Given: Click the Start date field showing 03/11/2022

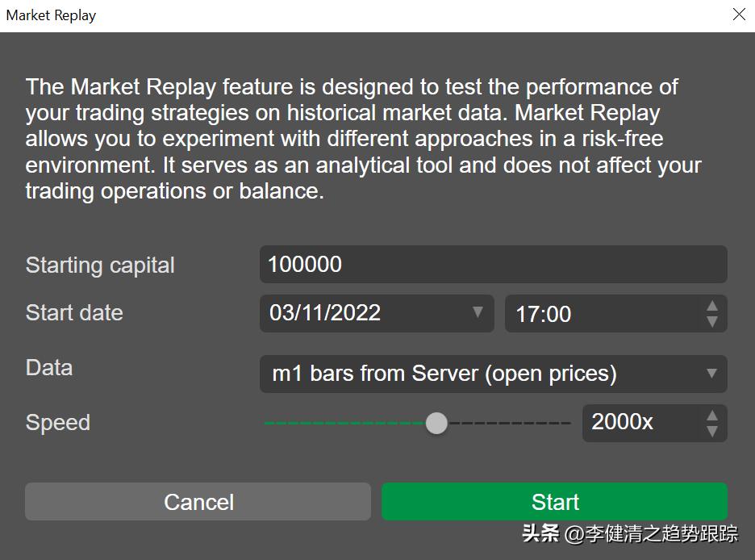Looking at the screenshot, I should click(363, 313).
